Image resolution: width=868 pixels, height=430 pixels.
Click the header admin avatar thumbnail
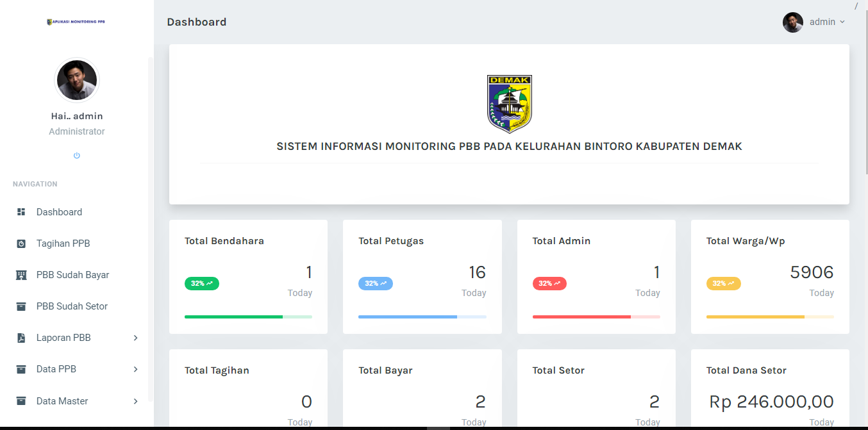pos(793,22)
